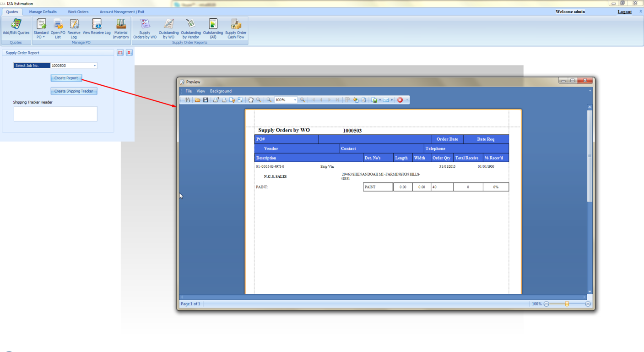Click the Save icon in Preview toolbar
Image resolution: width=644 pixels, height=352 pixels.
coord(206,100)
